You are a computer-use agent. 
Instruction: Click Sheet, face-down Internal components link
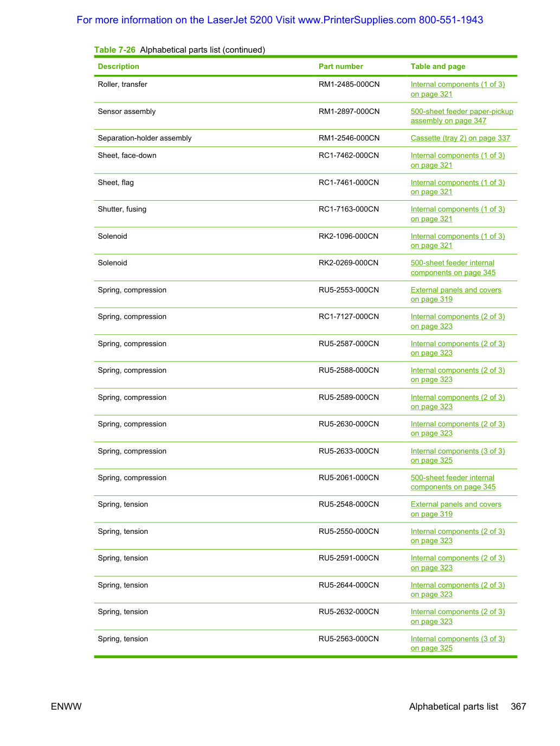click(x=458, y=160)
